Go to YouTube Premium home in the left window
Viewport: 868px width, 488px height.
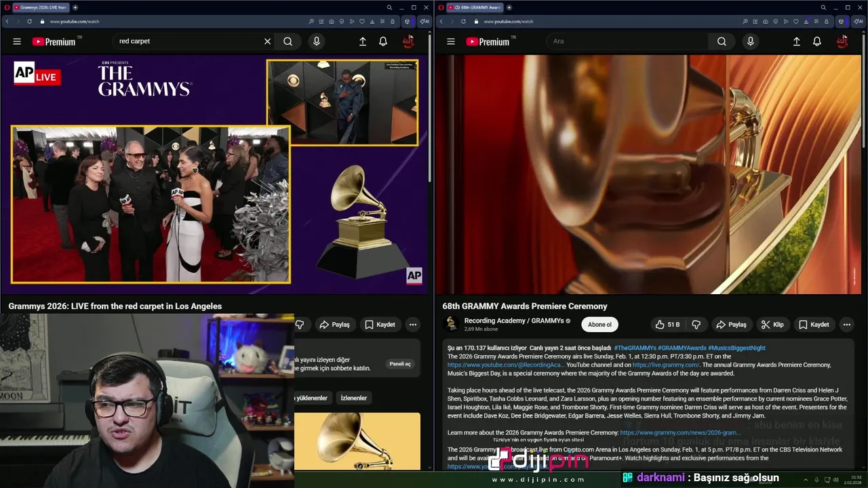(54, 41)
